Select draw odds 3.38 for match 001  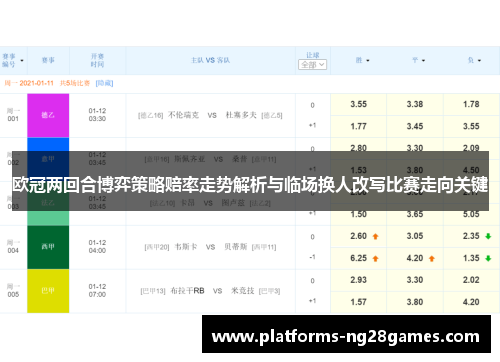point(415,104)
